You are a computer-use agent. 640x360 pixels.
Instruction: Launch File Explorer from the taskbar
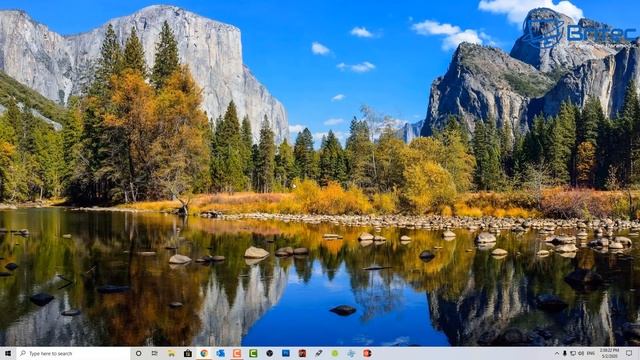pos(171,353)
